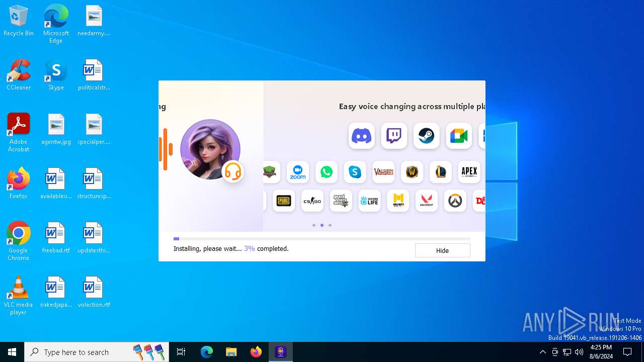Screen dimensions: 644x362
Task: Click the Grand Theft Auto V tile
Action: coord(341,201)
